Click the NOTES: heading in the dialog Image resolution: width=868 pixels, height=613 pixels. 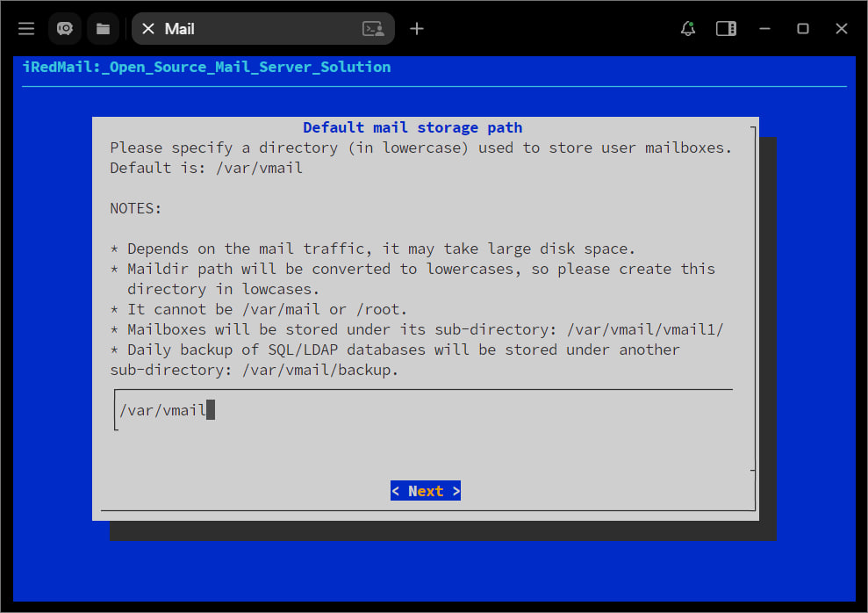(136, 208)
